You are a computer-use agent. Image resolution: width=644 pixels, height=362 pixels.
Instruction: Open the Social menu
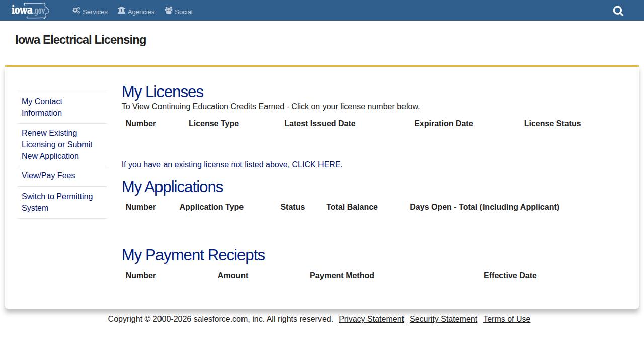[183, 12]
